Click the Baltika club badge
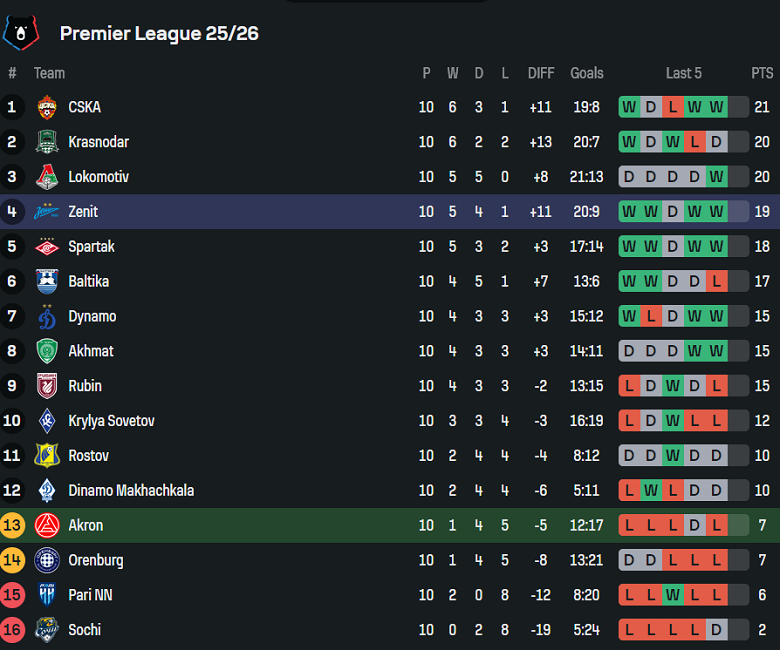The image size is (780, 650). pyautogui.click(x=47, y=281)
